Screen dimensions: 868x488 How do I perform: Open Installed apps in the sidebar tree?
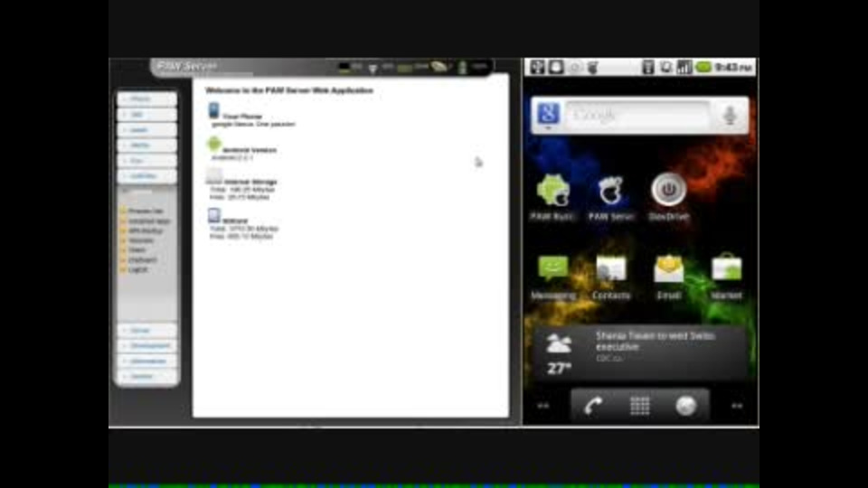coord(149,221)
